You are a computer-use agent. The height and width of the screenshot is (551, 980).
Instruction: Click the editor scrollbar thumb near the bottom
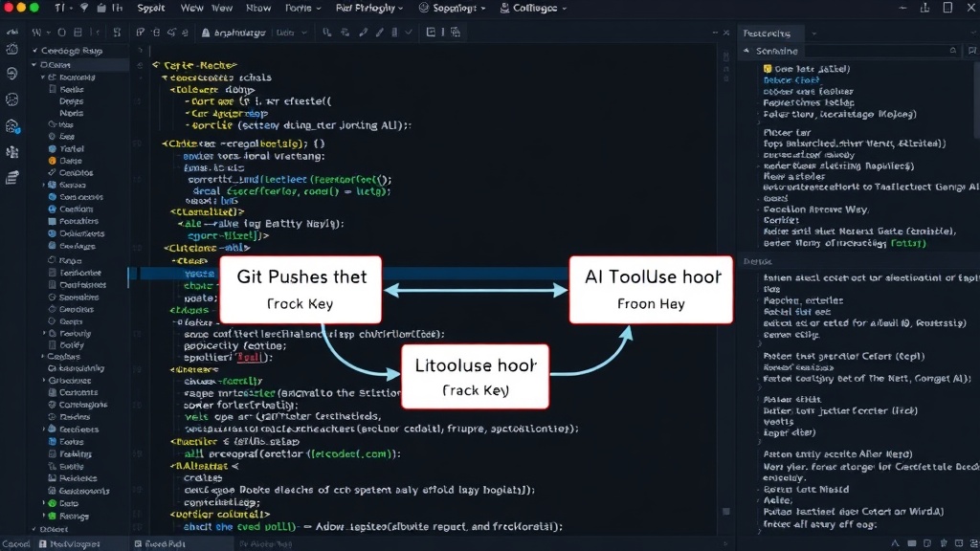(x=725, y=511)
